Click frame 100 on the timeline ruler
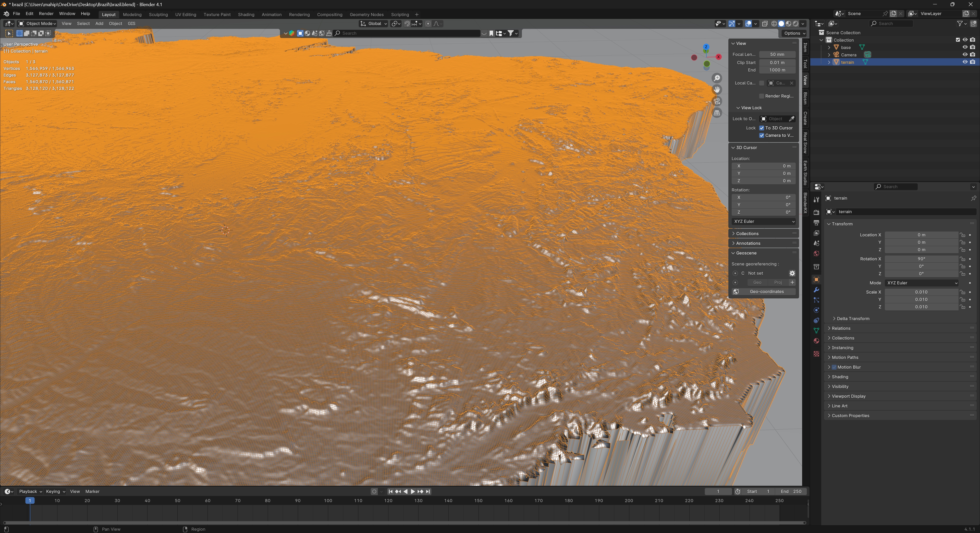The height and width of the screenshot is (533, 980). point(328,501)
